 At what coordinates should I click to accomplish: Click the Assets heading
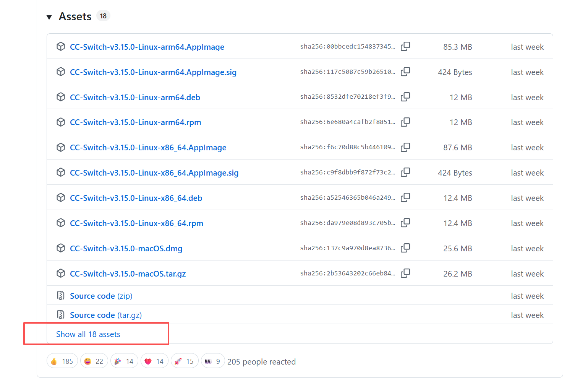pos(75,16)
